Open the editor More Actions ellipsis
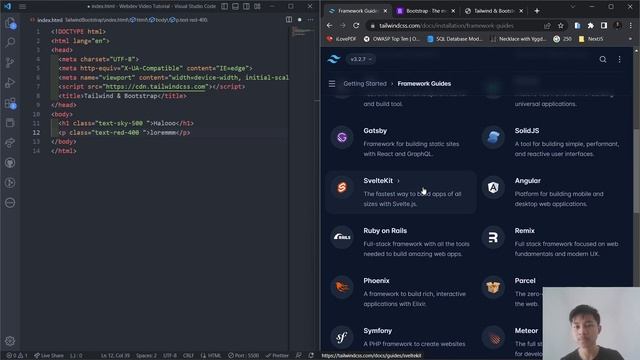 [x=311, y=20]
